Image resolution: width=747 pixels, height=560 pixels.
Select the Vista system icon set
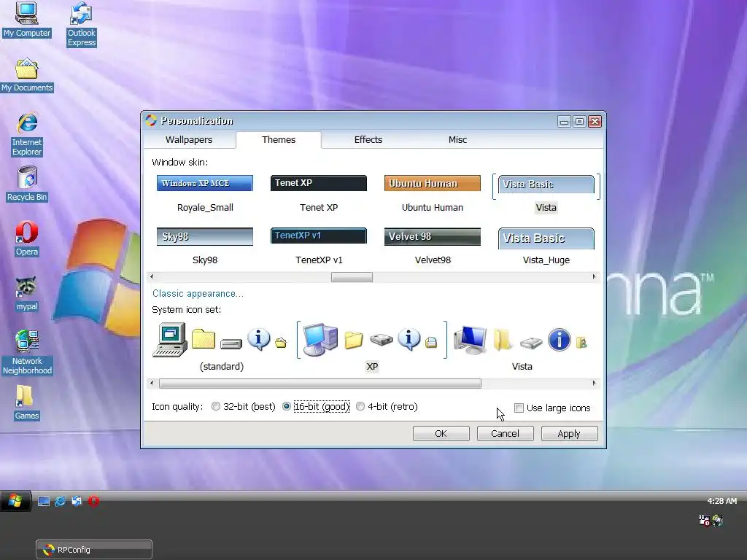tap(522, 346)
